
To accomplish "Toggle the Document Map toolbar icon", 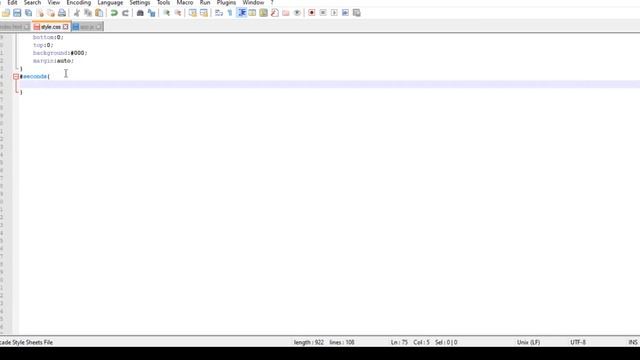I will coord(264,13).
